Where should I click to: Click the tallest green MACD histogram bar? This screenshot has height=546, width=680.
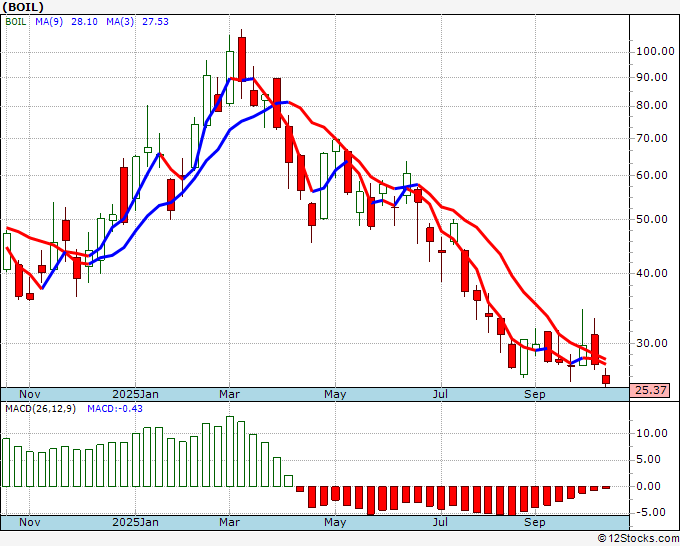tap(230, 451)
